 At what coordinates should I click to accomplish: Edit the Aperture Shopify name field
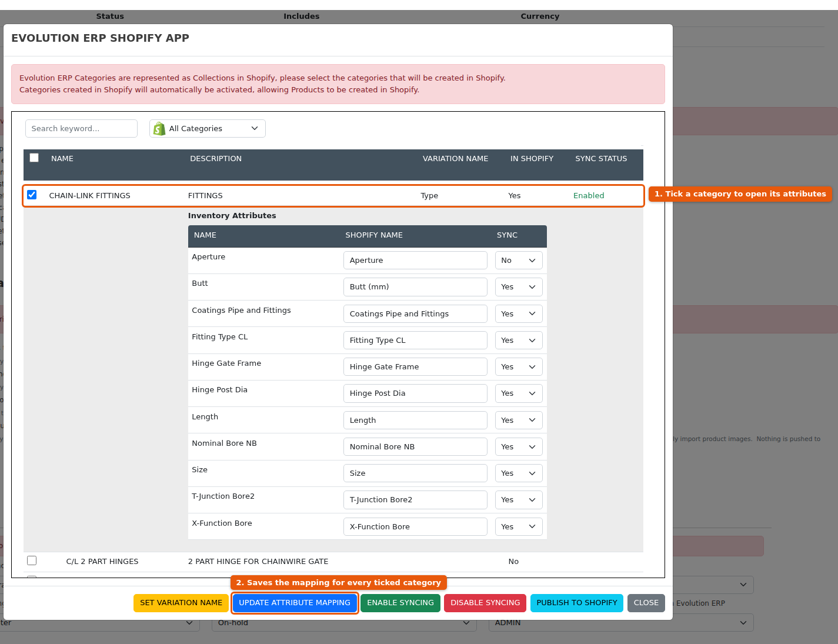tap(415, 261)
